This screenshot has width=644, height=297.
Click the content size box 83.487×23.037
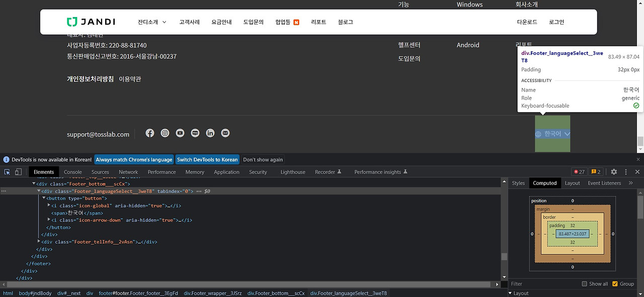click(573, 234)
